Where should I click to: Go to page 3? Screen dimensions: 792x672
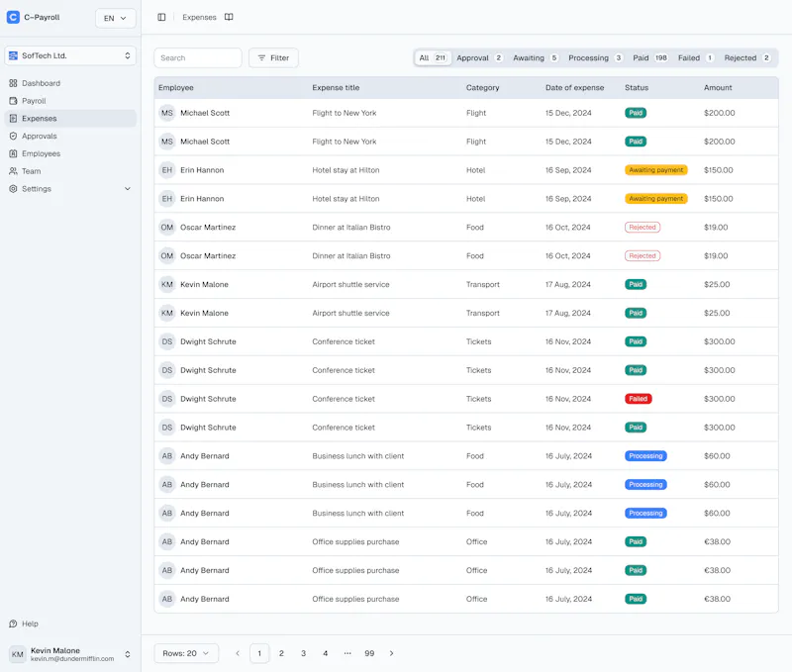(304, 653)
